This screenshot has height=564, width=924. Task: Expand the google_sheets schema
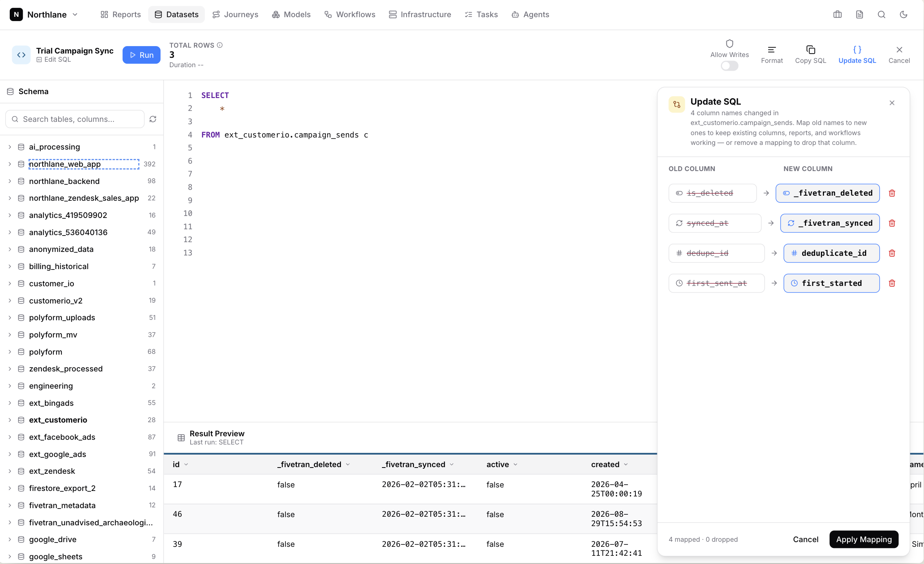pyautogui.click(x=10, y=557)
